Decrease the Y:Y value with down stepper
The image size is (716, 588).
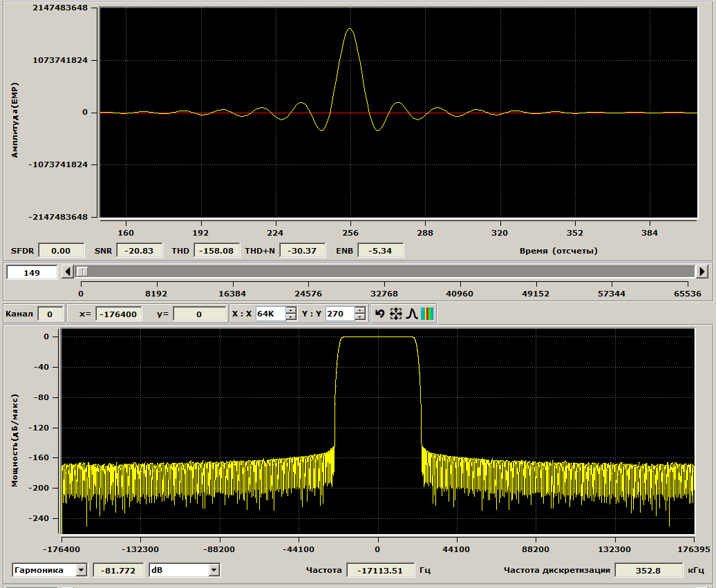click(x=360, y=317)
